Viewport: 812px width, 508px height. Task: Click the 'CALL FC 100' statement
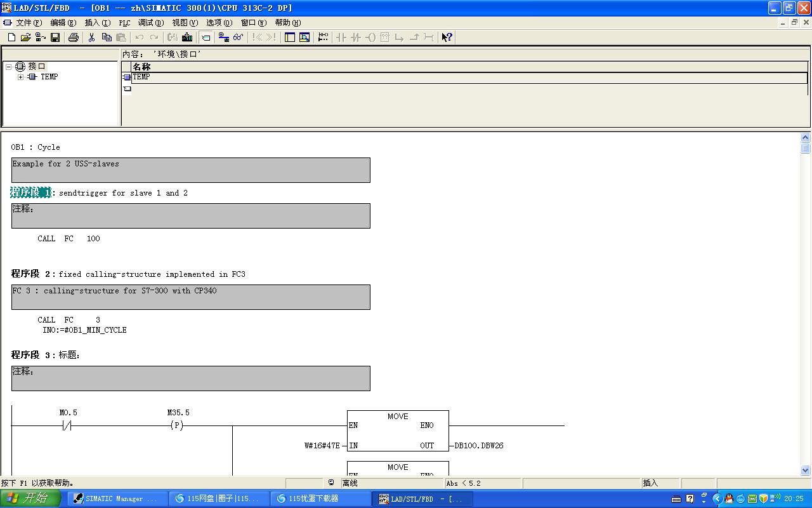pos(69,239)
